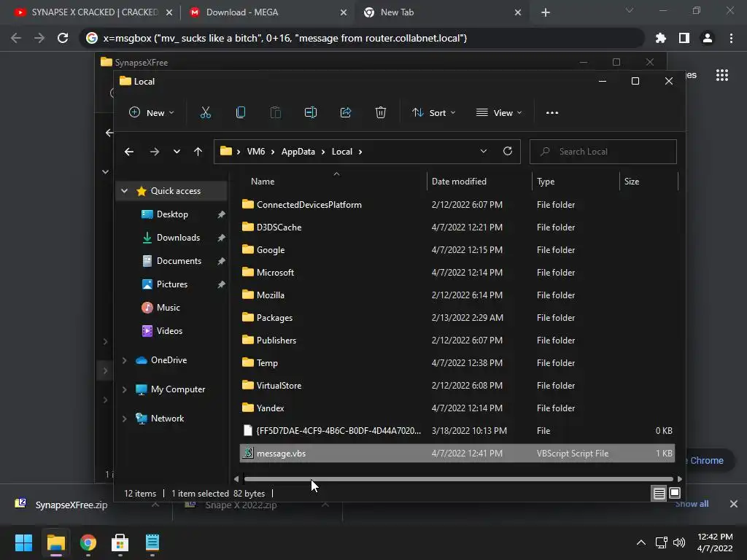Screen dimensions: 747x560
Task: Show hidden system tray icons chevron
Action: point(641,542)
